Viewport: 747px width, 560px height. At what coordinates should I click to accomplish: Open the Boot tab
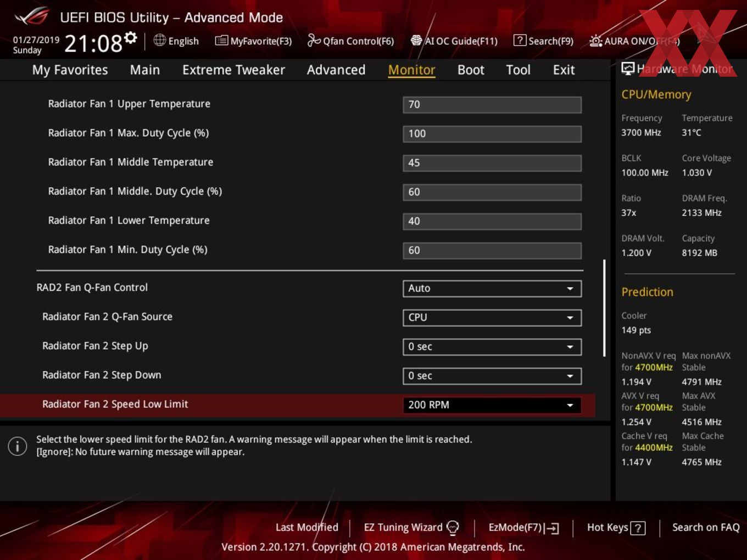tap(471, 70)
